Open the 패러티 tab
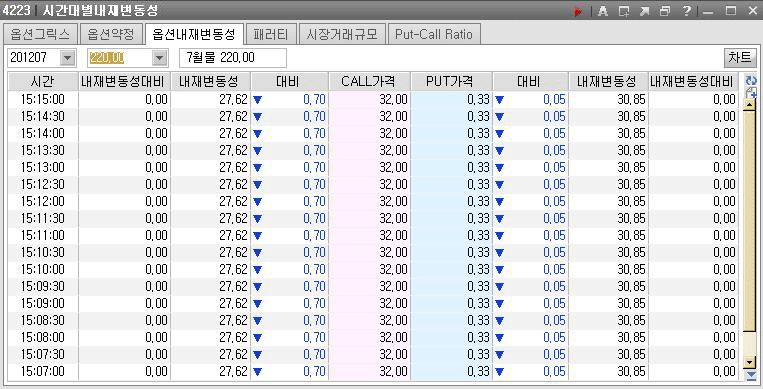763x389 pixels. (x=271, y=35)
